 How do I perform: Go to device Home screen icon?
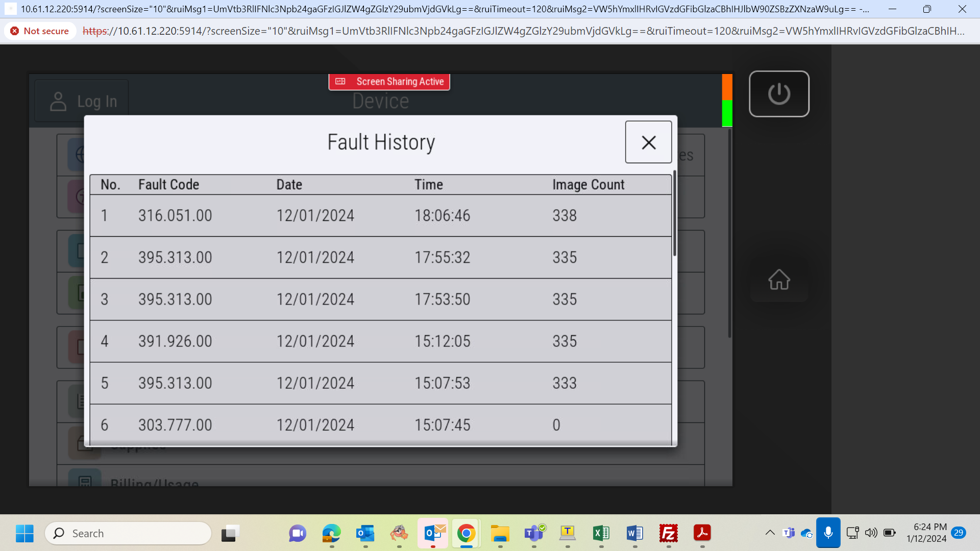(x=779, y=280)
